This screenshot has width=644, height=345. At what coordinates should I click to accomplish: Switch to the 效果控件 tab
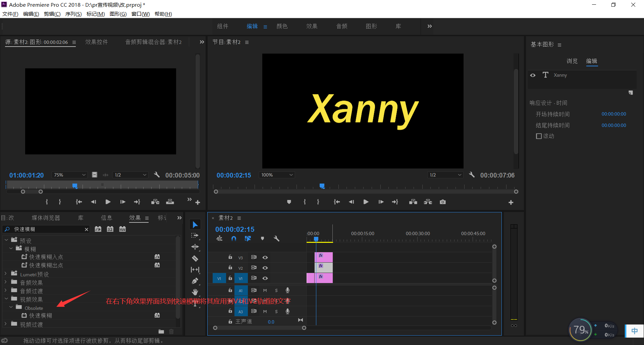tap(96, 42)
